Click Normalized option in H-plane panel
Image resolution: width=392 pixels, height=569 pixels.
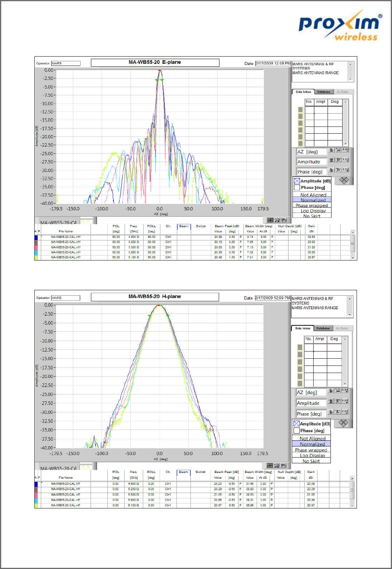(x=311, y=444)
